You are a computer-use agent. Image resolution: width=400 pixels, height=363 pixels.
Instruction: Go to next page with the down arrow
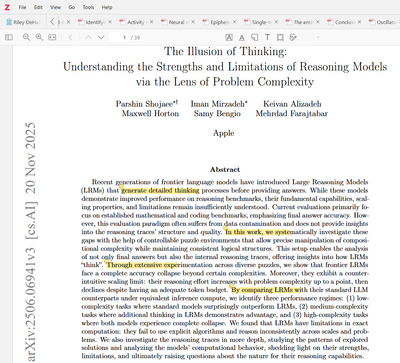pyautogui.click(x=101, y=37)
